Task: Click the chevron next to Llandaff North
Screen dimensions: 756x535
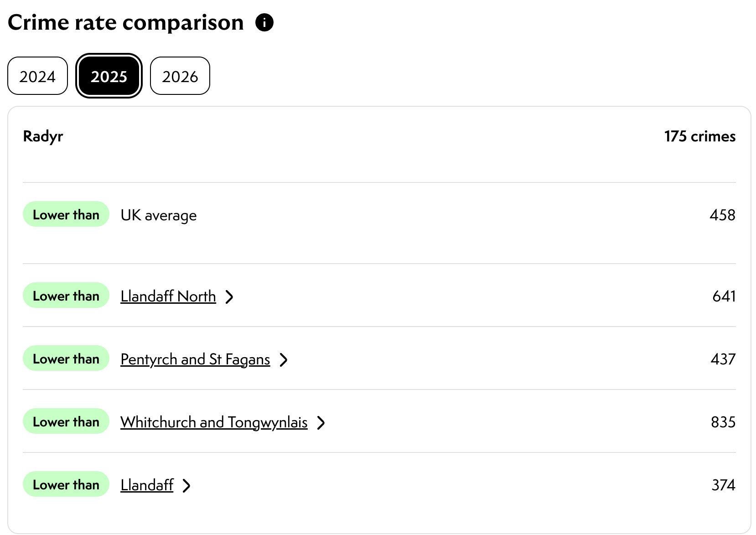Action: click(x=229, y=297)
